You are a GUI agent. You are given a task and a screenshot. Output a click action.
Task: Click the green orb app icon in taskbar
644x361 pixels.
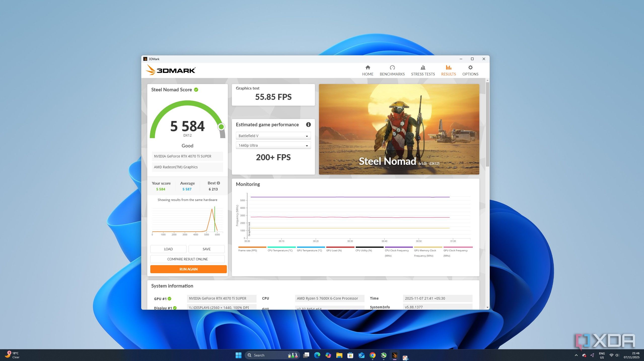coord(383,355)
